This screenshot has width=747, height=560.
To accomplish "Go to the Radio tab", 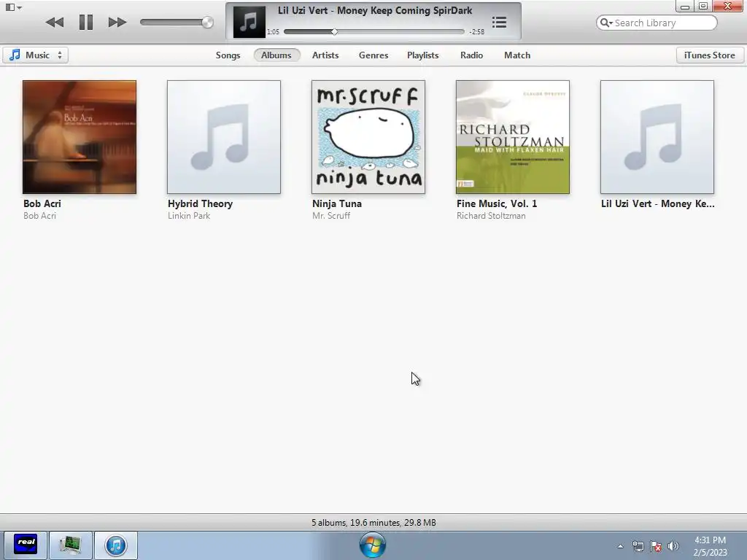I will click(x=472, y=55).
